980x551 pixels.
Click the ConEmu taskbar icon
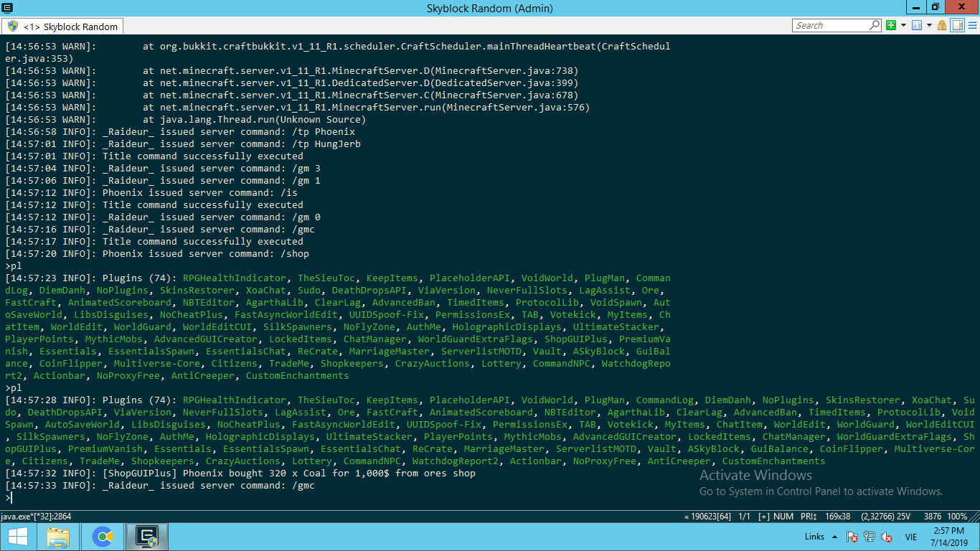147,537
